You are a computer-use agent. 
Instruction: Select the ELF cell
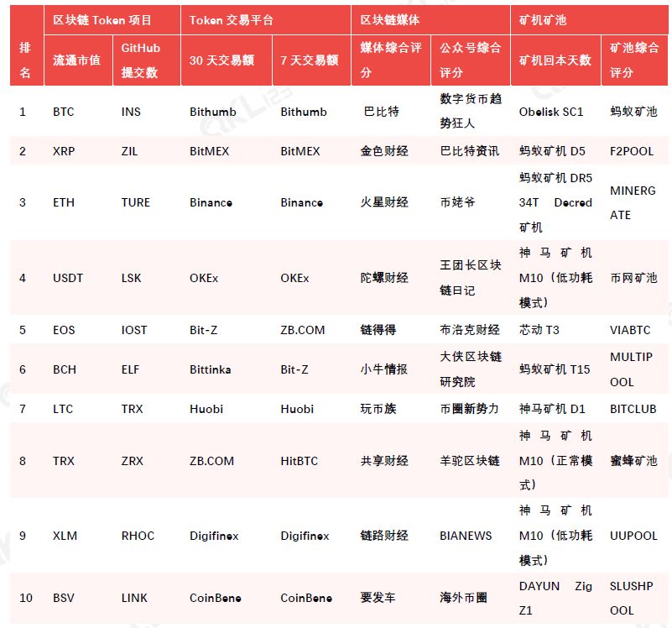(x=130, y=369)
